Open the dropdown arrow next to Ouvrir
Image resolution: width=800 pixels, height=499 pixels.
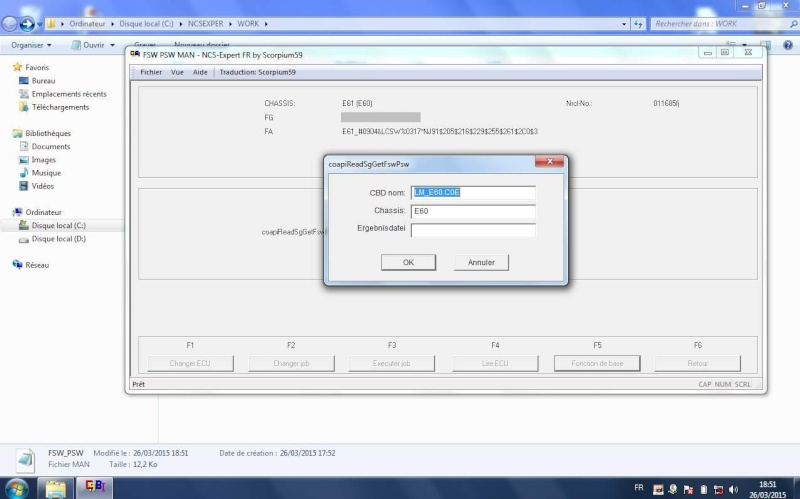tap(112, 45)
